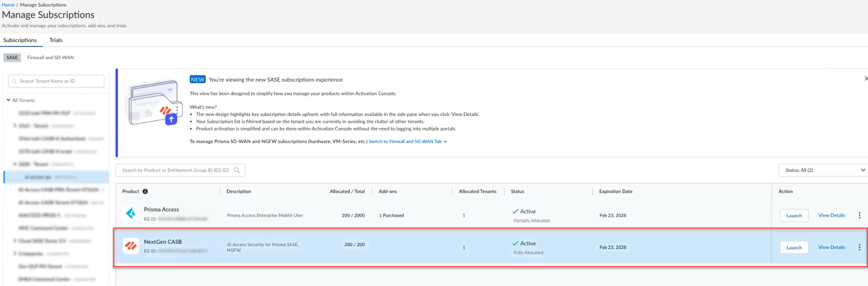Open the NextGen CASB row kebab menu
This screenshot has width=868, height=286.
tap(859, 247)
